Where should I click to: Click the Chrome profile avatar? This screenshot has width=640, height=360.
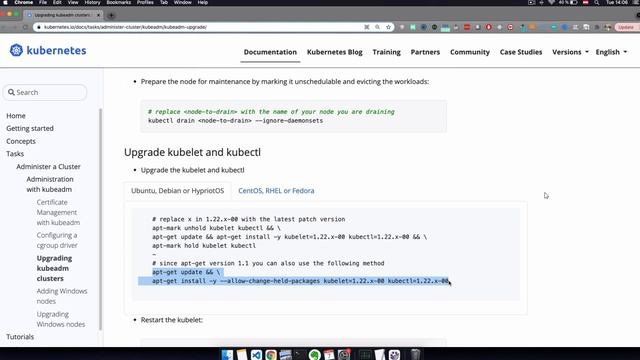pyautogui.click(x=608, y=27)
